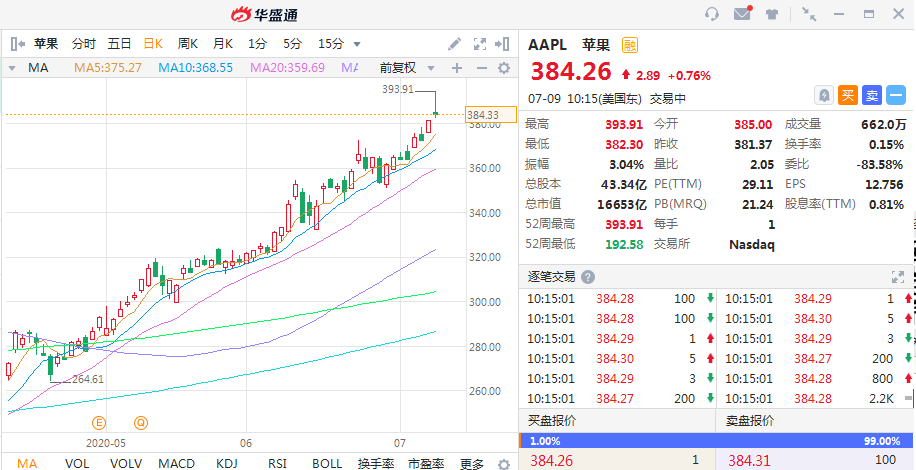Screen dimensions: 916x470
Task: Expand more time period options dropdown arrow
Action: coord(357,44)
